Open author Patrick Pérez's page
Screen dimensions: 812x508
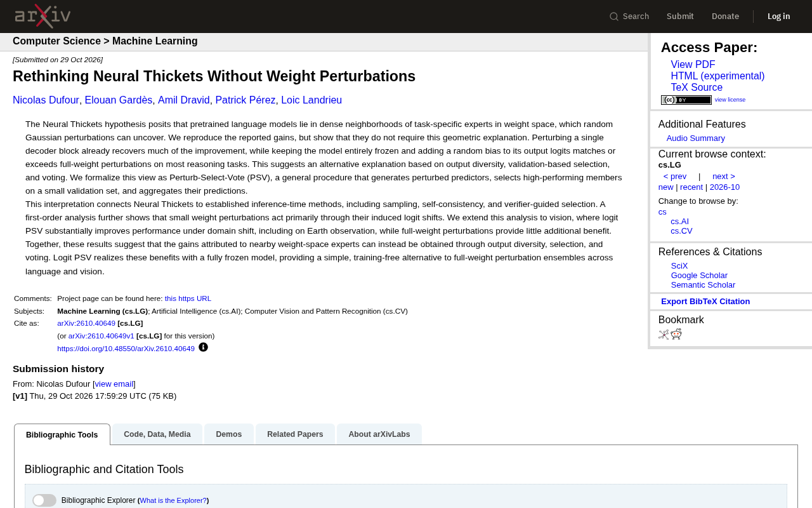click(246, 100)
